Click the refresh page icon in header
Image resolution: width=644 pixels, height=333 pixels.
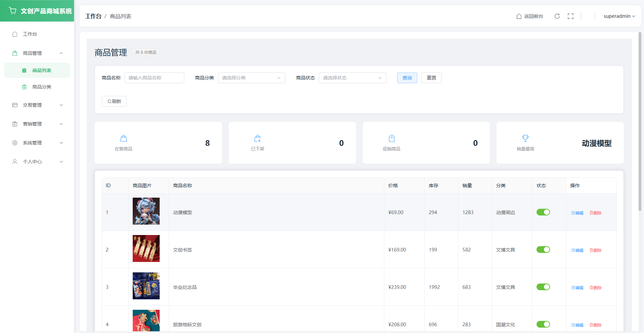tap(557, 16)
